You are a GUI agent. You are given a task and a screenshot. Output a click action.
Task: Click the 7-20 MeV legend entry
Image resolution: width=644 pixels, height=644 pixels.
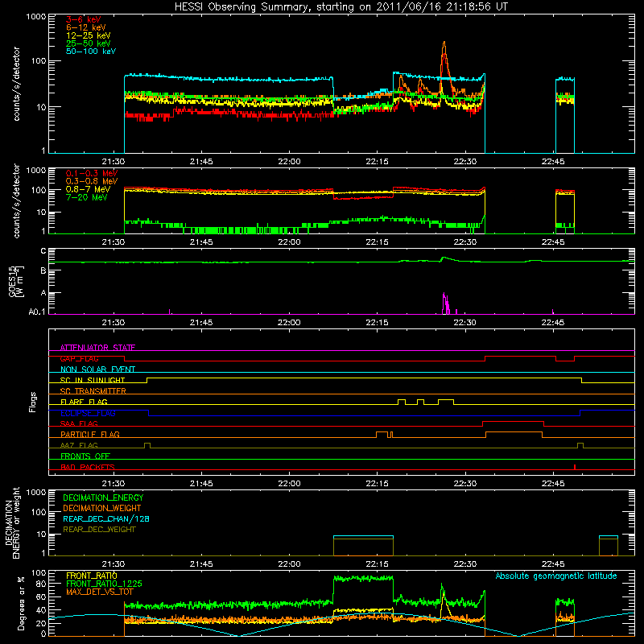(87, 197)
